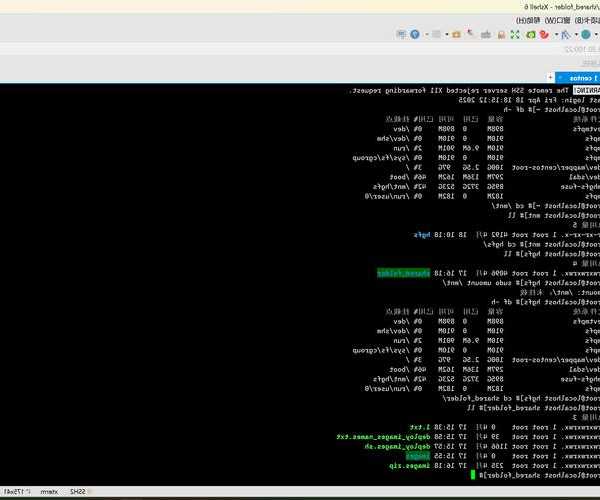Click the SSH2 indicator in status bar
Image resolution: width=600 pixels, height=500 pixels.
78,492
